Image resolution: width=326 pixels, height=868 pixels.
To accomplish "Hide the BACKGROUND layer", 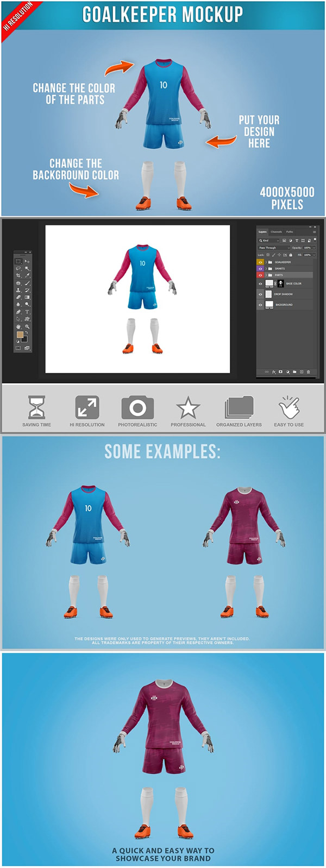I will 260,305.
